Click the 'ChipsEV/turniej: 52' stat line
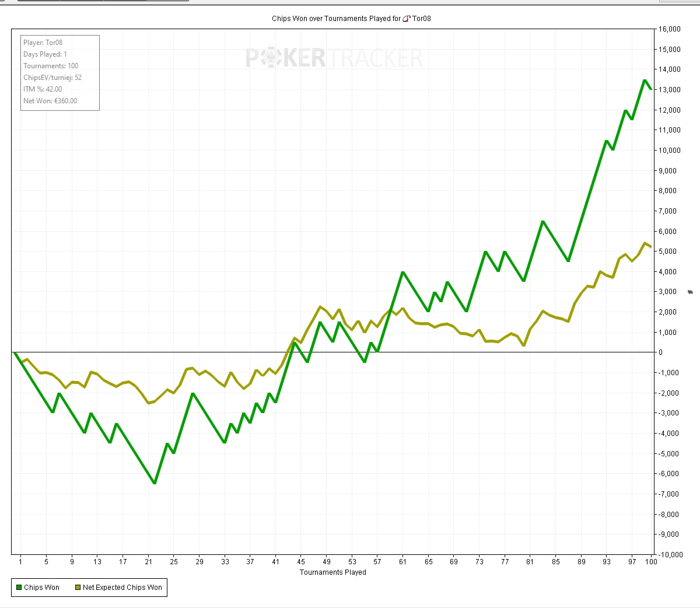700x608 pixels. (x=52, y=78)
